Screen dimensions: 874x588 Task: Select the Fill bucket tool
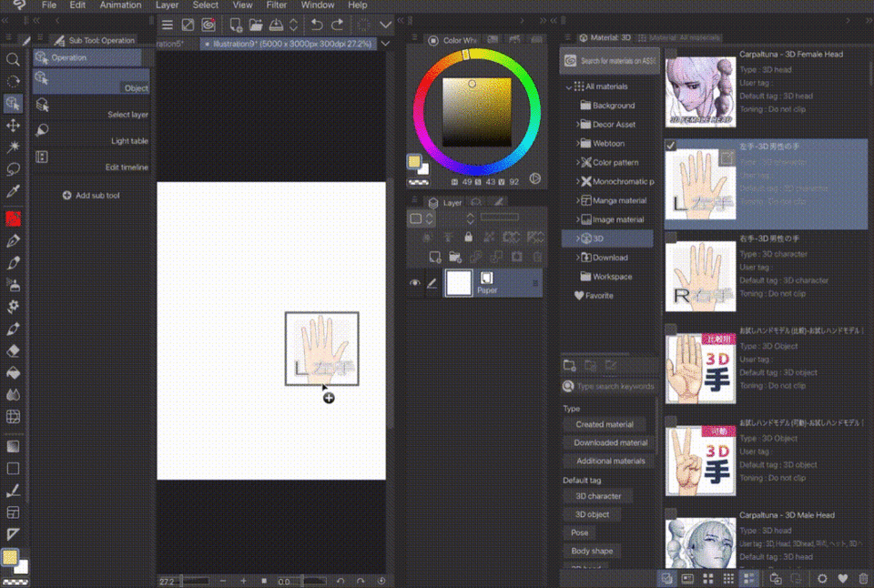[13, 373]
